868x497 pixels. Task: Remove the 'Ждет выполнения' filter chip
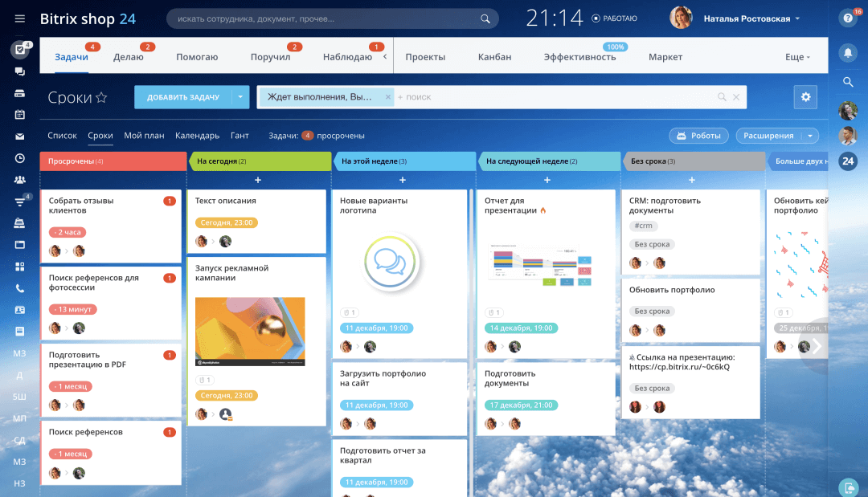tap(387, 96)
